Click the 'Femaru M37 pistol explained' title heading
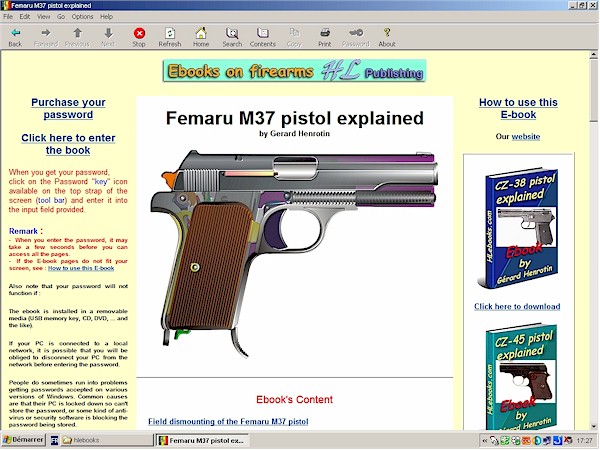 click(295, 118)
